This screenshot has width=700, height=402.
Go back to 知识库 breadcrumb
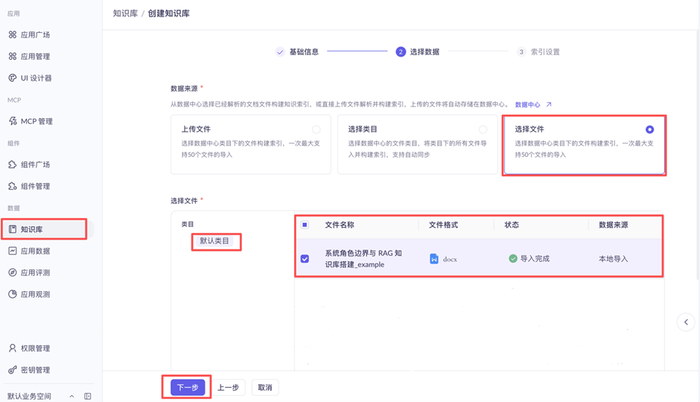(125, 13)
